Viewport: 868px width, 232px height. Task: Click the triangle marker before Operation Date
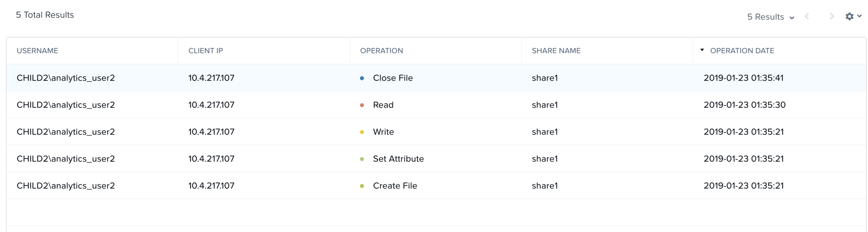pyautogui.click(x=702, y=51)
